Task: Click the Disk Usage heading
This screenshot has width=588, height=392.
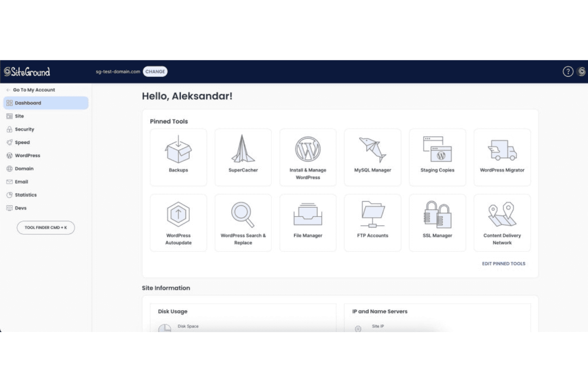Action: 172,311
